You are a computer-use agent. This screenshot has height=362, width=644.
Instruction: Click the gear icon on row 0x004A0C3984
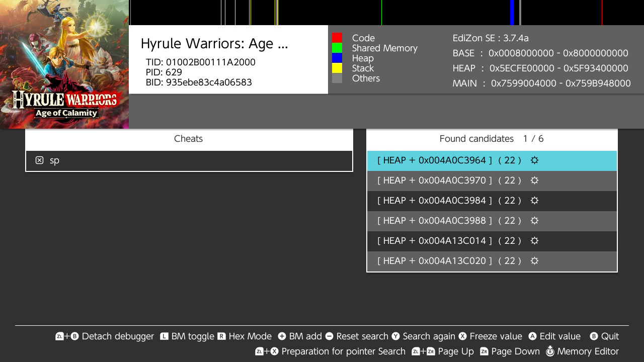535,201
